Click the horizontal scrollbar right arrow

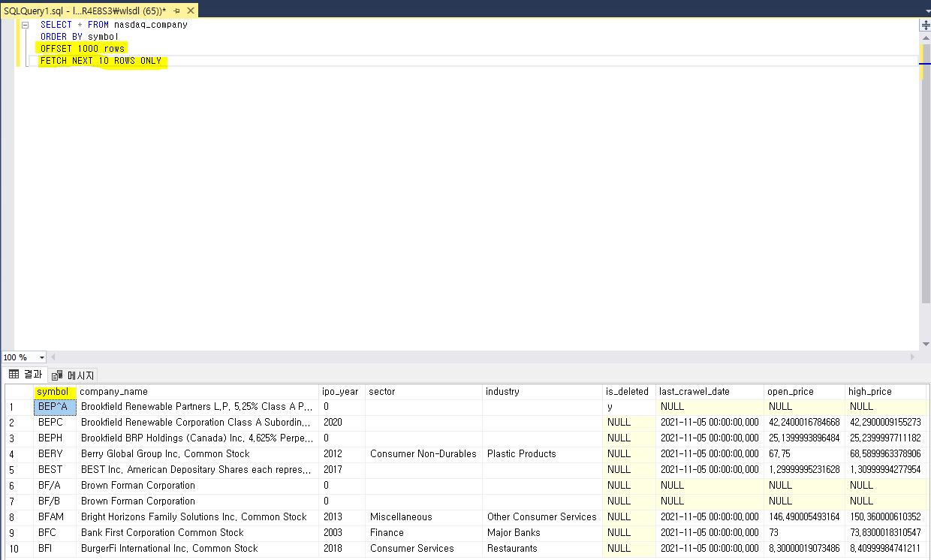[x=913, y=358]
